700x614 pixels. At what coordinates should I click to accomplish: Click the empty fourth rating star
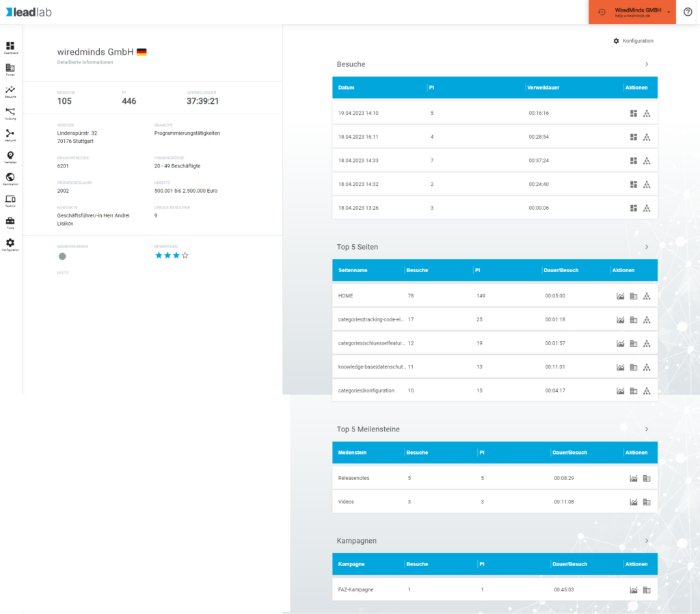[185, 256]
